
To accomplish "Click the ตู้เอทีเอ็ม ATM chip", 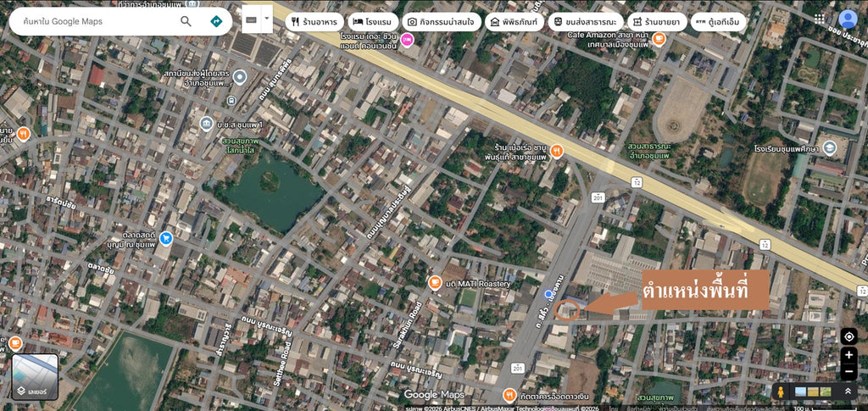I will (718, 22).
